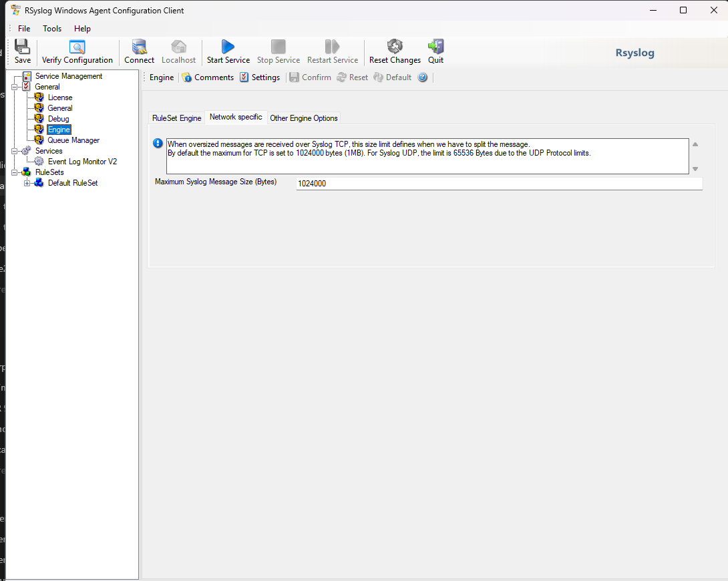The image size is (728, 581).
Task: Open the File menu
Action: (24, 29)
